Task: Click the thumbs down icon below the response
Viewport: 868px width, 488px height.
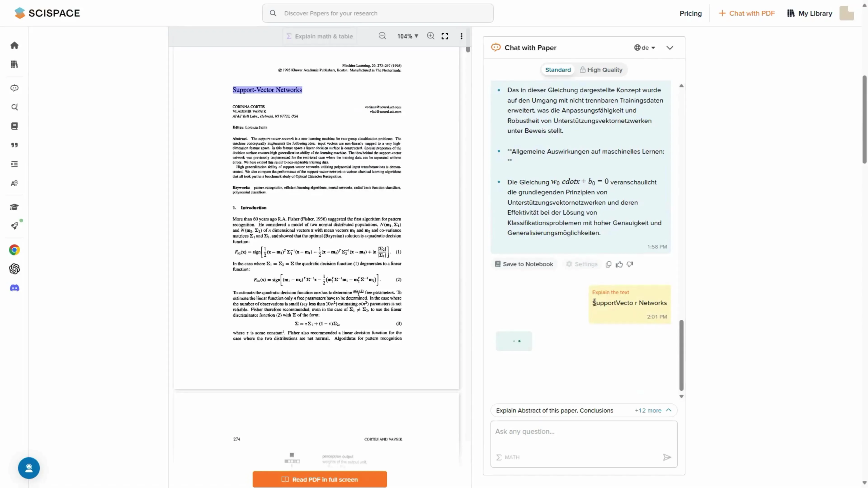Action: (630, 264)
